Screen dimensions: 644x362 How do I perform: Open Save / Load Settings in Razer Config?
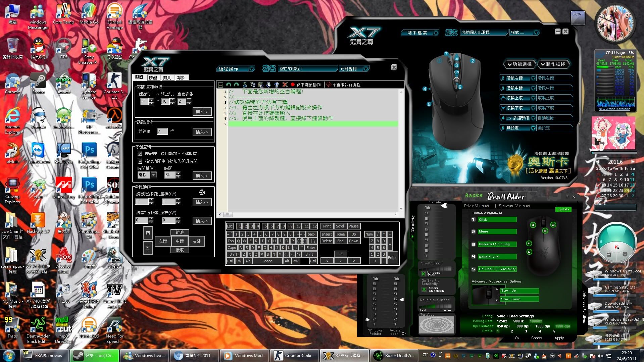click(x=515, y=316)
